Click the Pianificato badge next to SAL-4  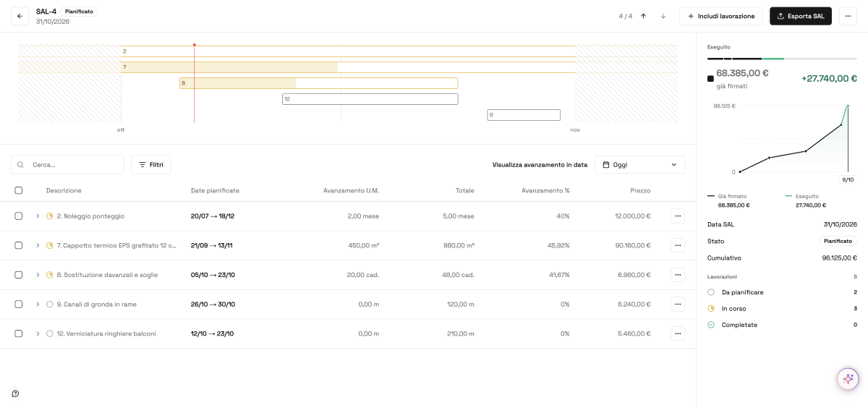[79, 12]
